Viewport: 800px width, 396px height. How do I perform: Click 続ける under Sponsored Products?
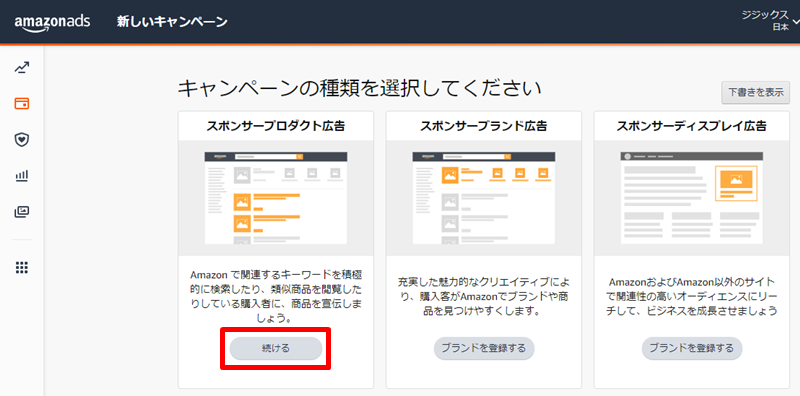click(x=276, y=349)
